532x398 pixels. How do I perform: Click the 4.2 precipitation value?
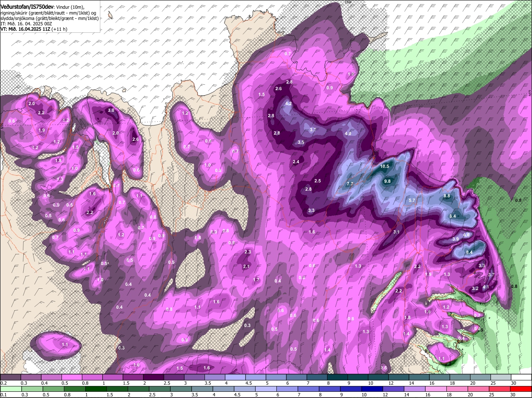click(x=288, y=104)
